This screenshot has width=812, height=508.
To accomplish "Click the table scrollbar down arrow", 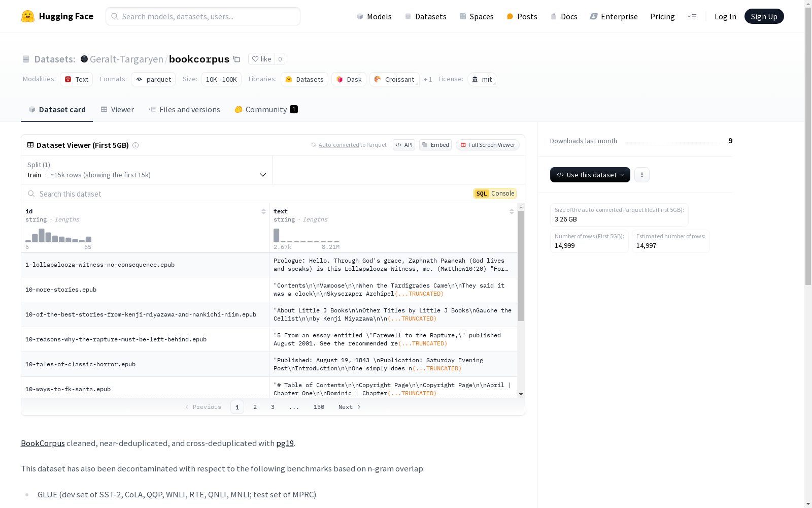I will click(x=521, y=394).
